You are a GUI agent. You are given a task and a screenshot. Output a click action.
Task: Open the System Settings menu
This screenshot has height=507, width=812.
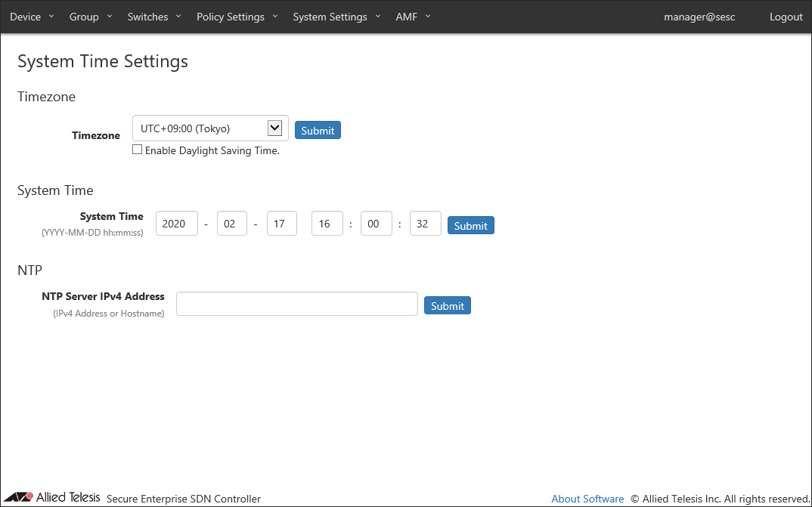[x=336, y=17]
